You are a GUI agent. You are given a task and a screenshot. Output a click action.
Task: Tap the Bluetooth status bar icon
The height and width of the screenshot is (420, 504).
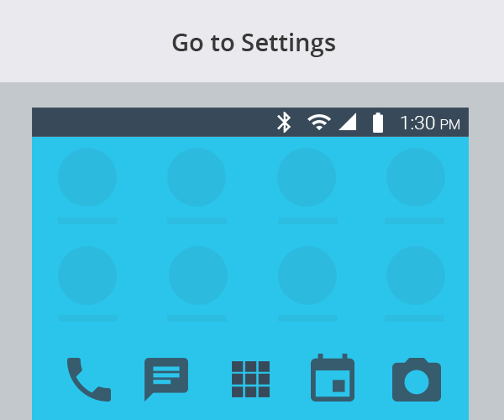[284, 123]
